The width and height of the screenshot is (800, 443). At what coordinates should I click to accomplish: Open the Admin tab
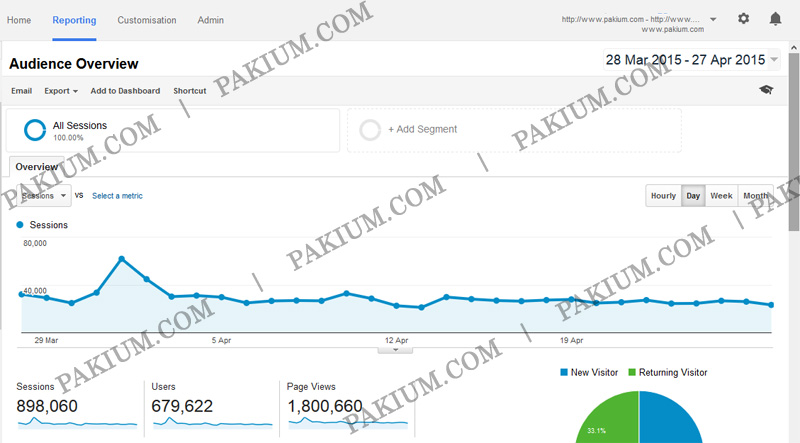tap(211, 20)
